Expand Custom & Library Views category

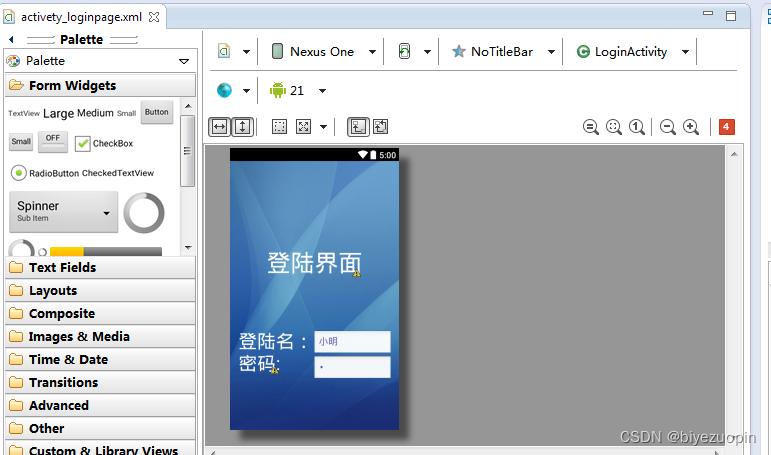[100, 449]
